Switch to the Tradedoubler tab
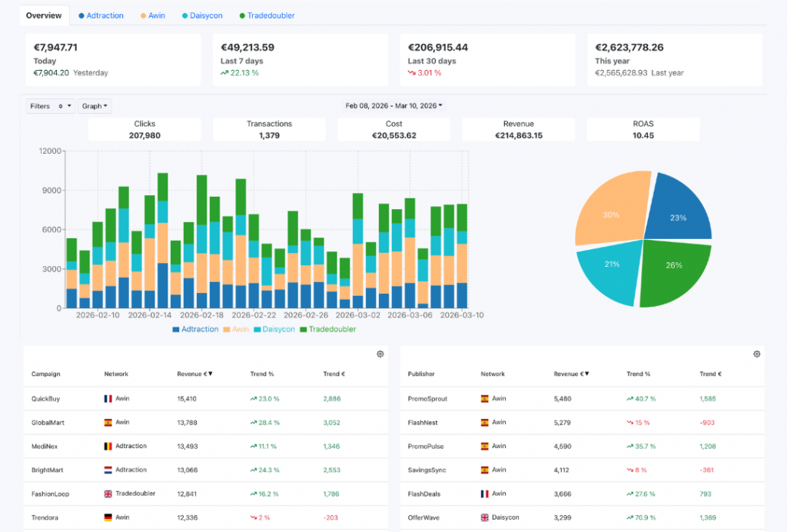Screen dimensions: 787x532 (267, 15)
